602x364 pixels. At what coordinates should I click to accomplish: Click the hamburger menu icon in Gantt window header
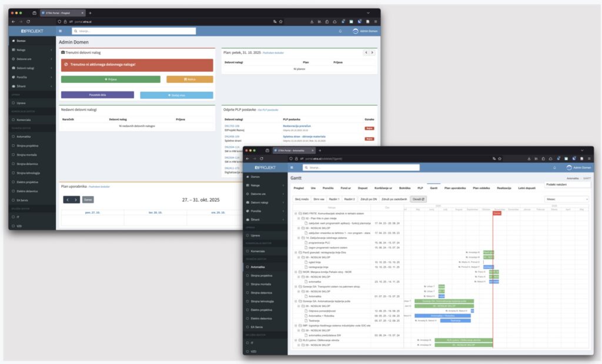click(294, 167)
